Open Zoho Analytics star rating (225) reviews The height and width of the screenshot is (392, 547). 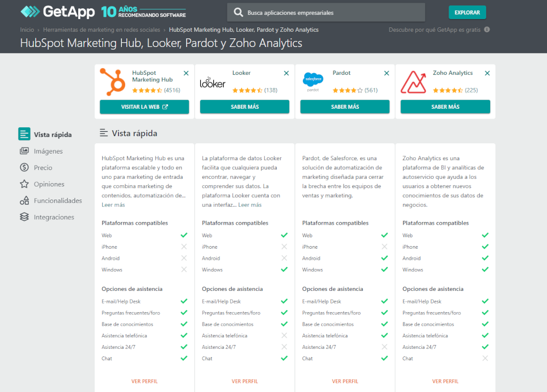tap(456, 90)
